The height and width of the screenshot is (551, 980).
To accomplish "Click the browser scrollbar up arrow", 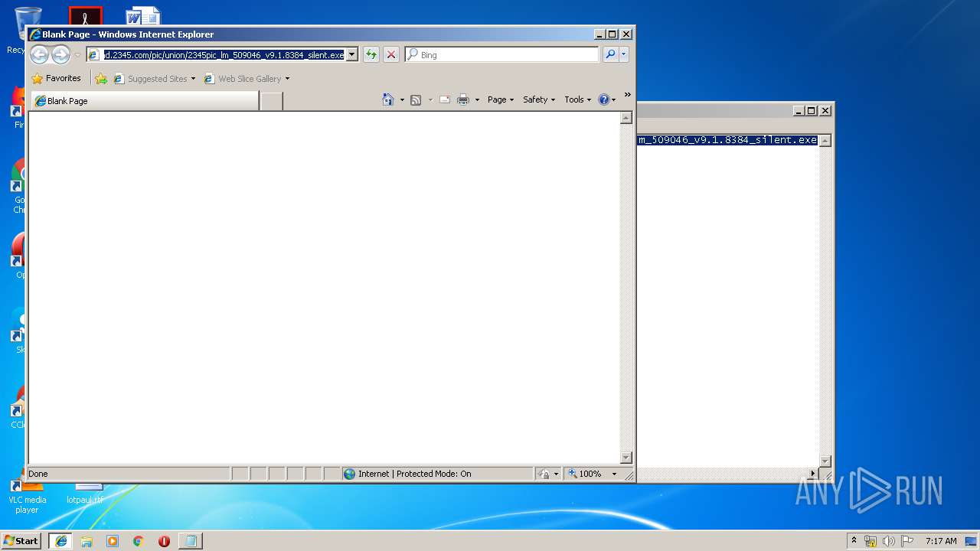I will pos(626,118).
